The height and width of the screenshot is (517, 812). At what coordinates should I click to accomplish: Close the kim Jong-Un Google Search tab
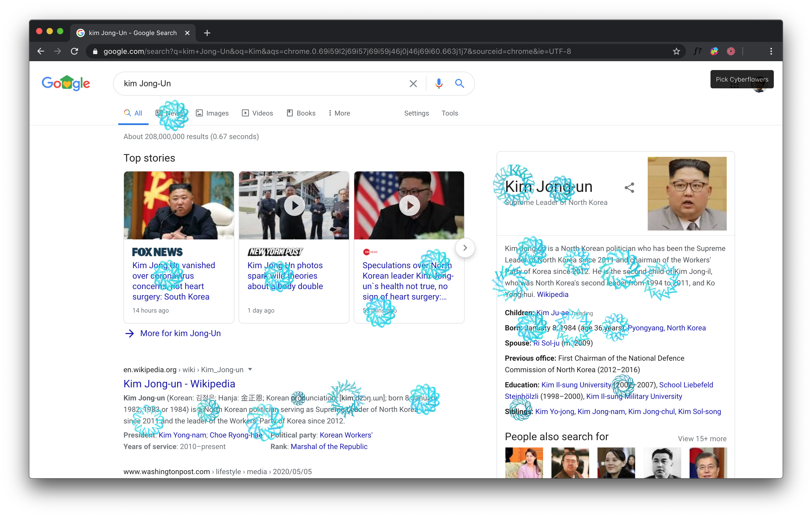coord(187,33)
